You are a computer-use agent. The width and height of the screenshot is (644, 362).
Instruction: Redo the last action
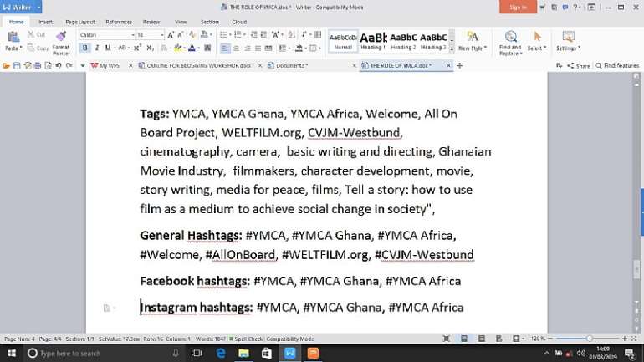click(69, 65)
